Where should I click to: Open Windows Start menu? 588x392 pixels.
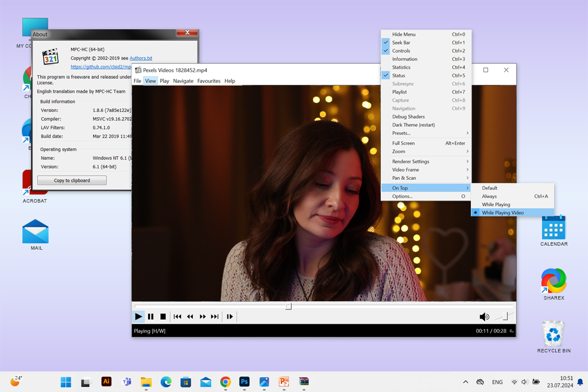[x=65, y=382]
